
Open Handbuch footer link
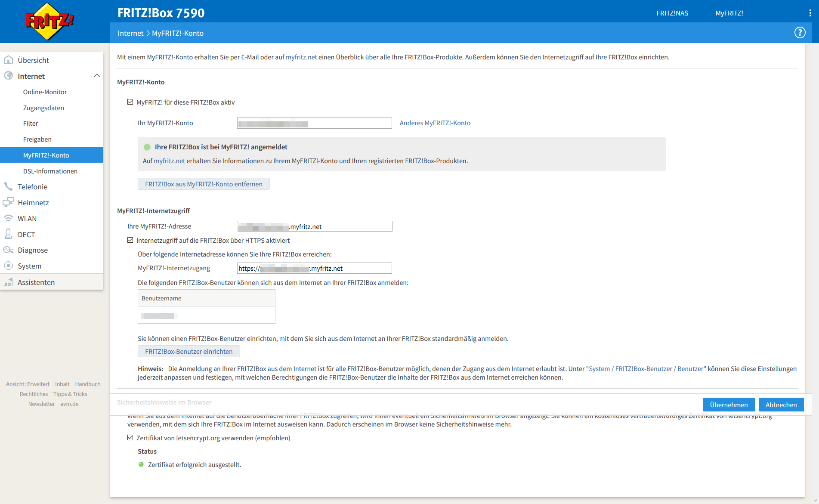pyautogui.click(x=88, y=384)
